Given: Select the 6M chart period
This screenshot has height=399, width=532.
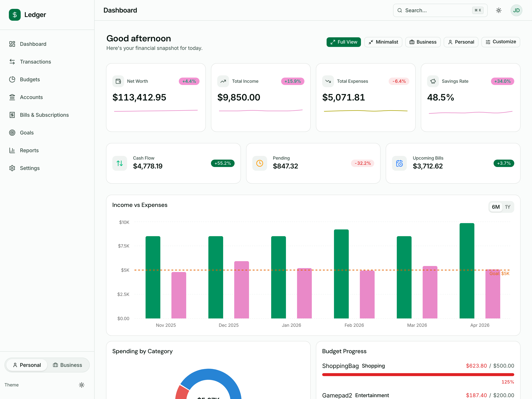Looking at the screenshot, I should pos(496,207).
